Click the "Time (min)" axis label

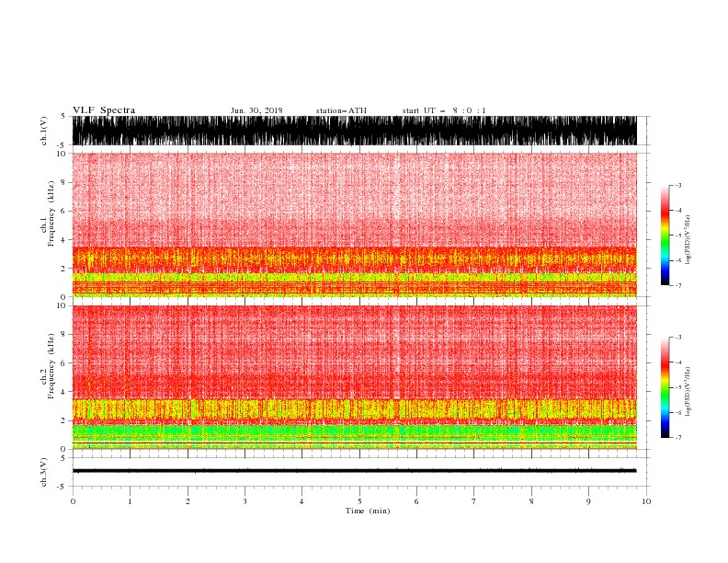368,511
